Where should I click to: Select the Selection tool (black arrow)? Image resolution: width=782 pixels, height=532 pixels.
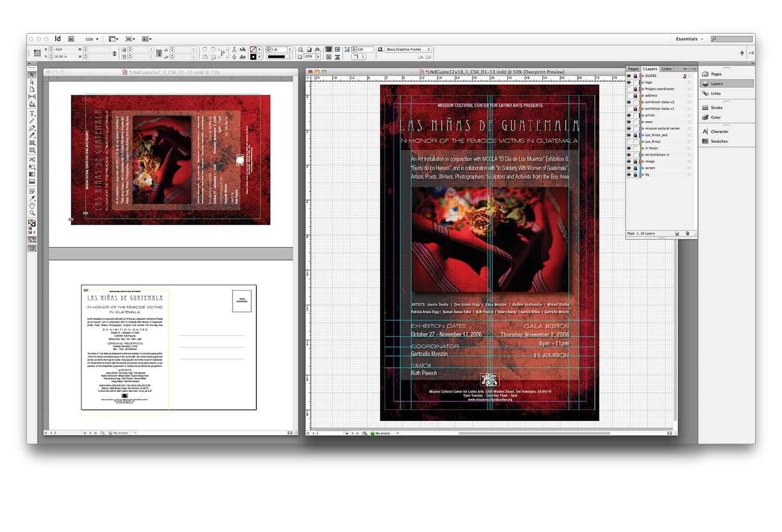click(x=32, y=75)
